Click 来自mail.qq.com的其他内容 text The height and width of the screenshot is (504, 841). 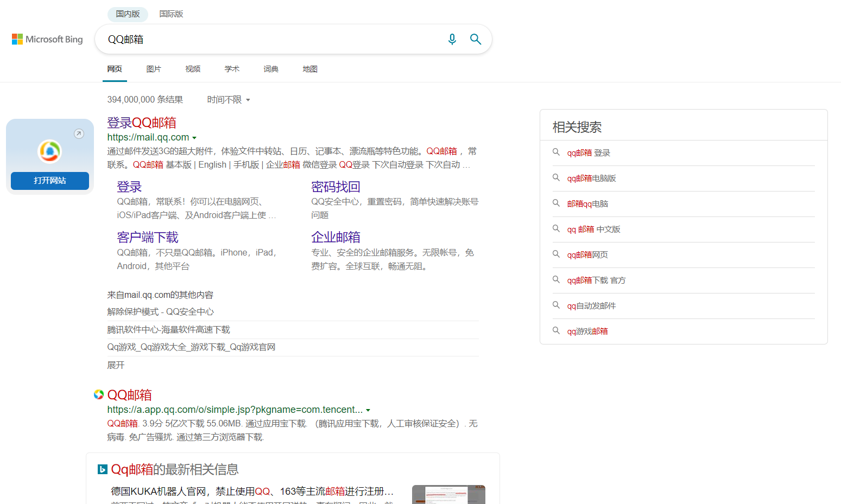pyautogui.click(x=160, y=295)
